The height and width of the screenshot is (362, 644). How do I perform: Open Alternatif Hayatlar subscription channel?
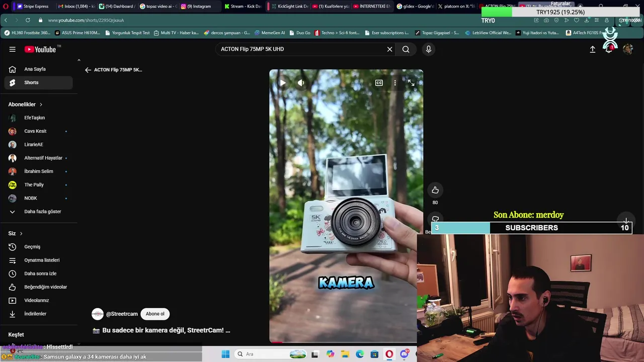39,158
